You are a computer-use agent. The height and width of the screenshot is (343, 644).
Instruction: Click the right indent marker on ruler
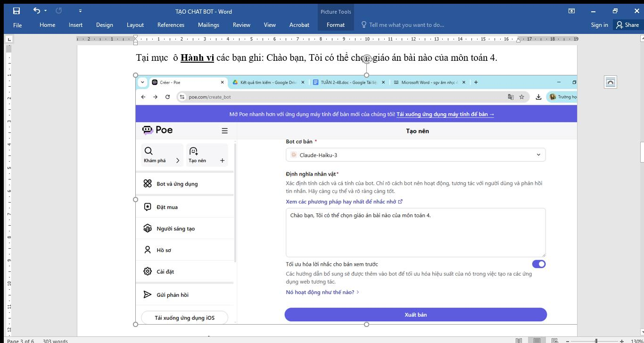click(x=519, y=41)
